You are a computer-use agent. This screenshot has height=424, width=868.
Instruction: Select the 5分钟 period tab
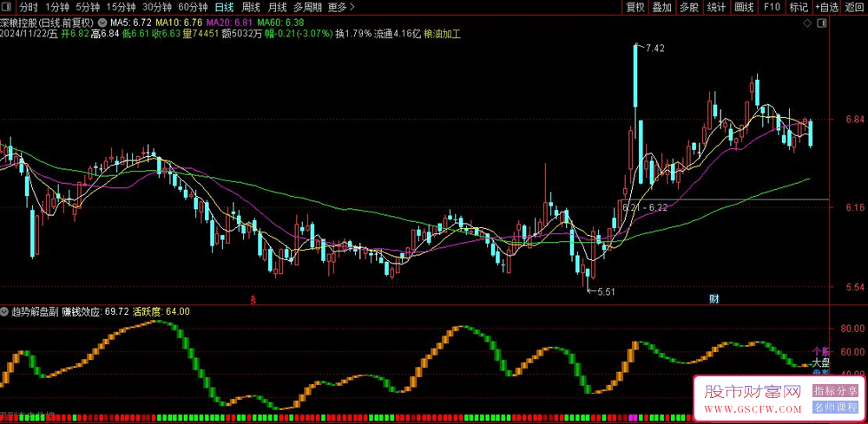[88, 7]
